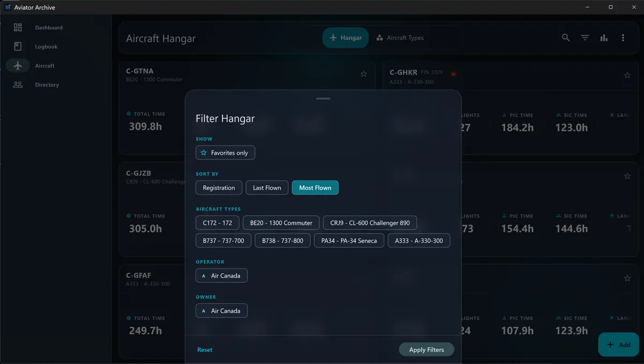The width and height of the screenshot is (644, 364).
Task: Switch to the Aircraft Types tab
Action: 400,38
